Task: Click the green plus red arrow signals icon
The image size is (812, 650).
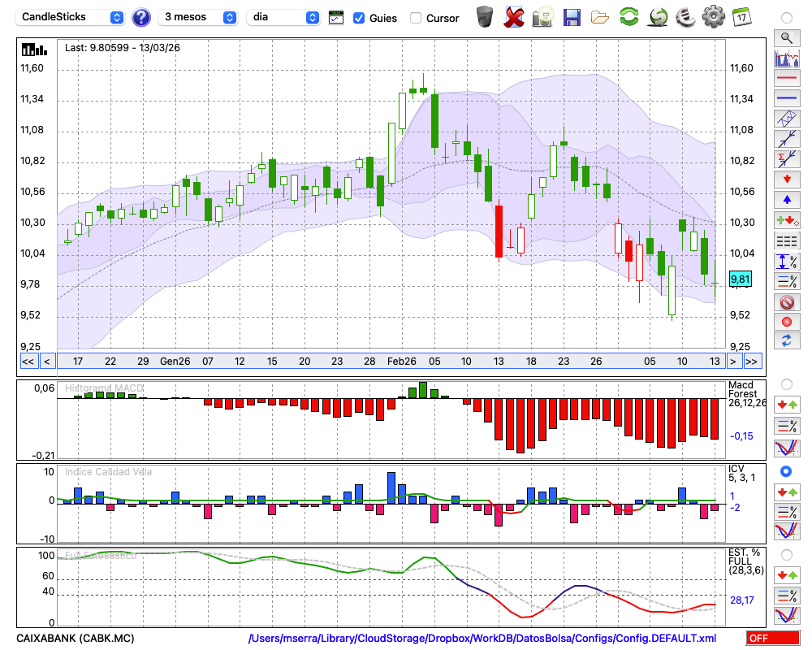Action: [787, 220]
